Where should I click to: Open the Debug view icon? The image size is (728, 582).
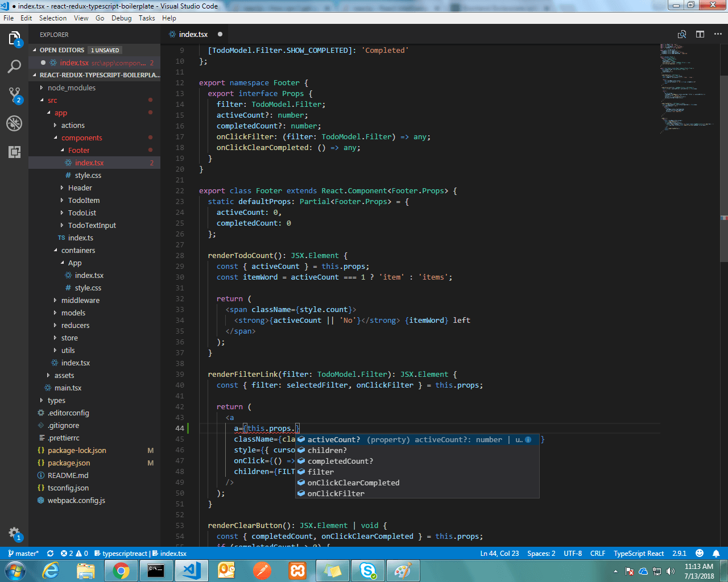click(x=14, y=123)
